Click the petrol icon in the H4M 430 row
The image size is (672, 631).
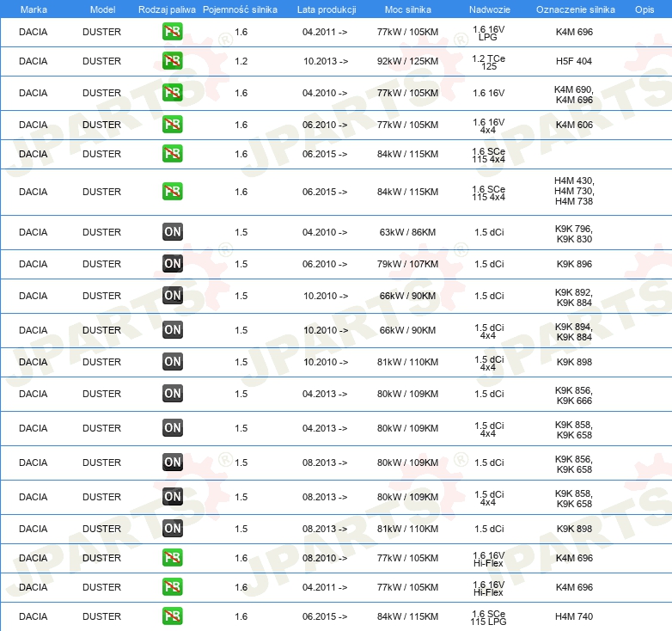pos(173,192)
